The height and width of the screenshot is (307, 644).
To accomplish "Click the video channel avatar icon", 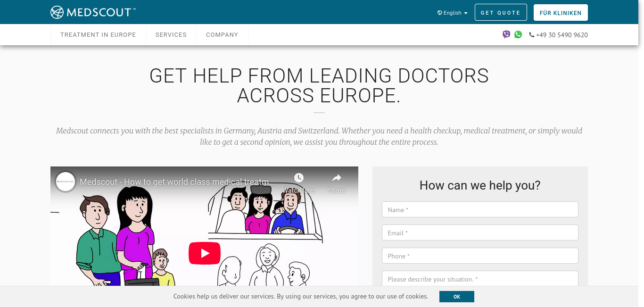I will click(66, 182).
